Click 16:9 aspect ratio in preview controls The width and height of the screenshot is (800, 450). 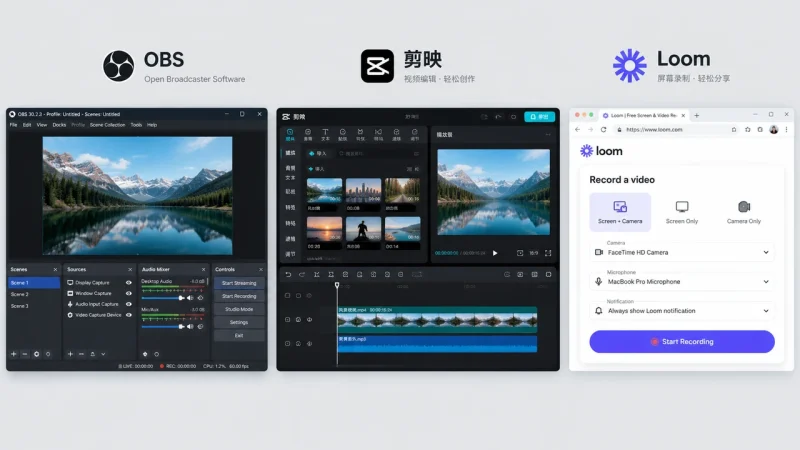(534, 253)
